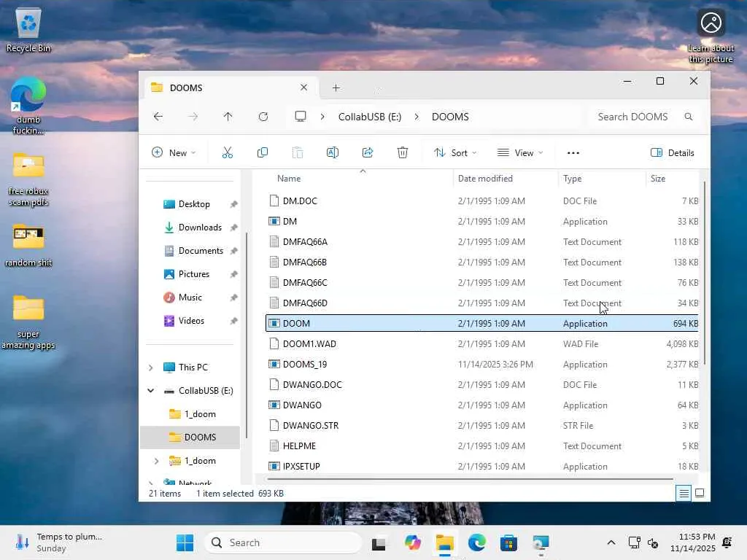Click the Delete trash icon in toolbar

click(x=403, y=153)
